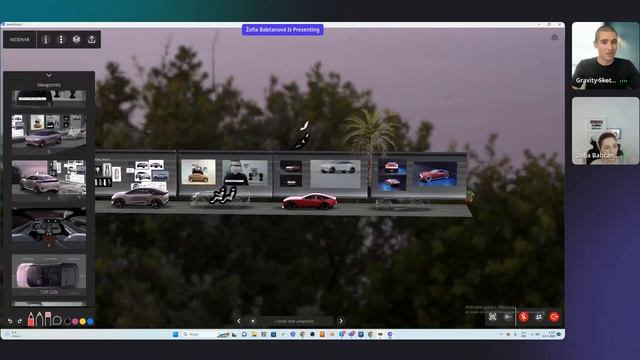The image size is (640, 360).
Task: Click the redo arrow in drawing toolbar
Action: 20,321
